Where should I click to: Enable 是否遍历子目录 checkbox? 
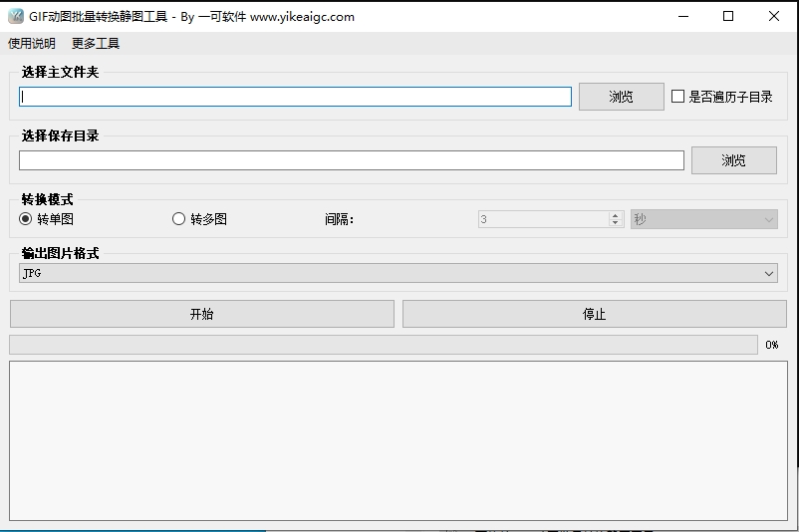point(677,97)
